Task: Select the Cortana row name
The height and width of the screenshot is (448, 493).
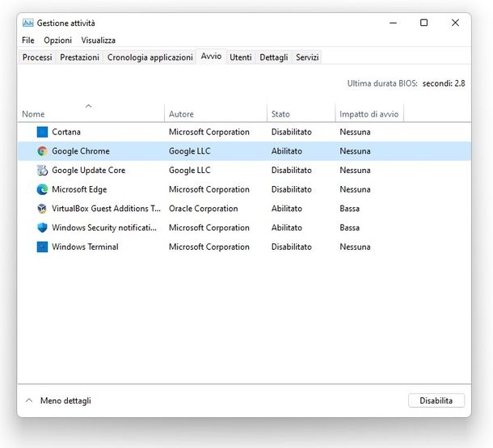Action: point(66,132)
